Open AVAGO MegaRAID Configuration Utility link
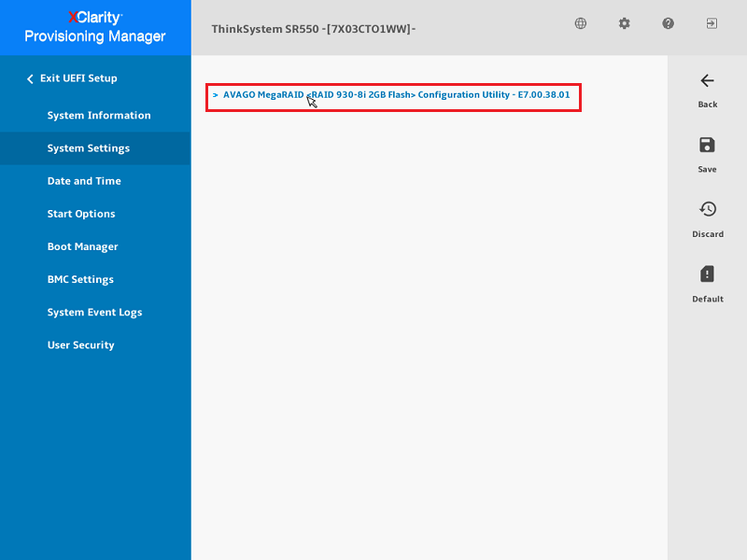Image resolution: width=747 pixels, height=560 pixels. 396,95
